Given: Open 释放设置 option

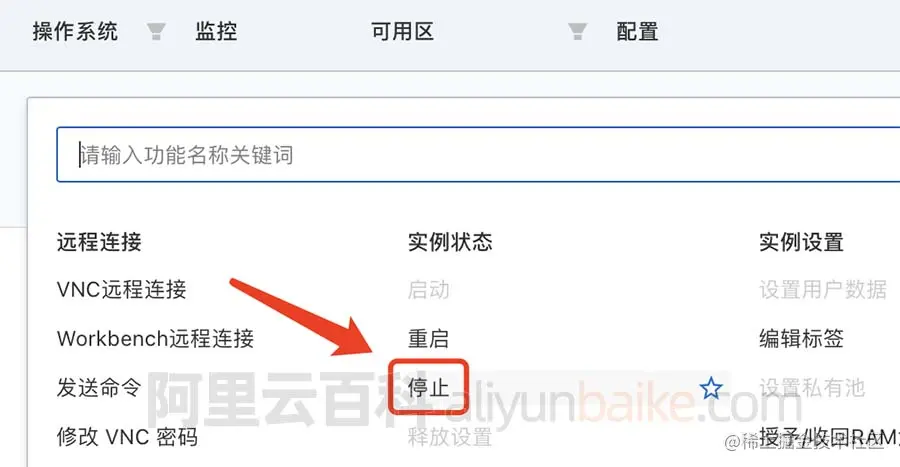Looking at the screenshot, I should pos(450,437).
